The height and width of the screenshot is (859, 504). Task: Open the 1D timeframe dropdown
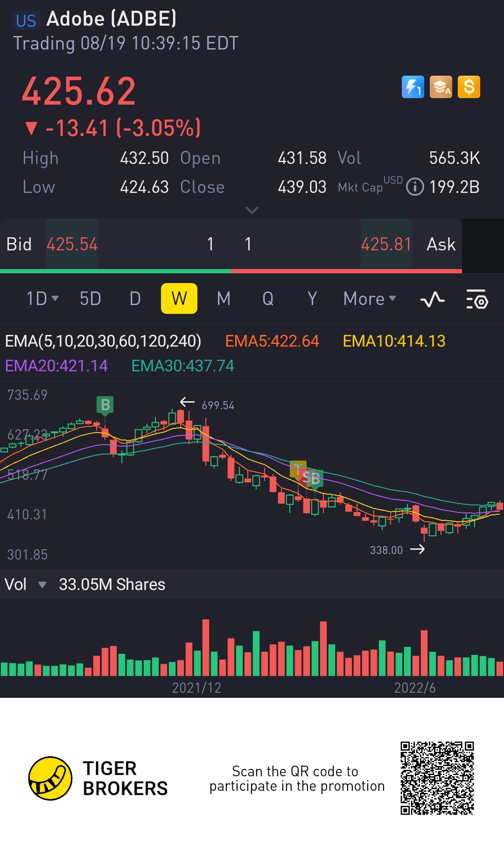click(x=42, y=298)
